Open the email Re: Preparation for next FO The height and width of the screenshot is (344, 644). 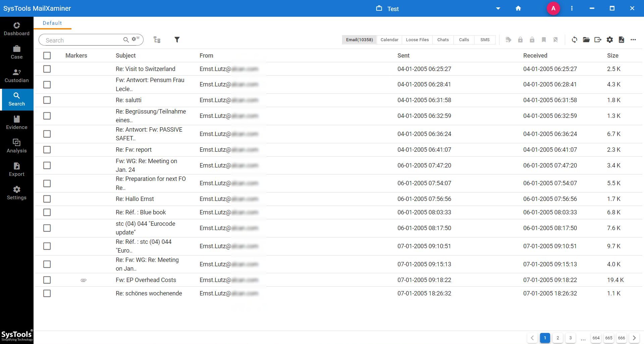point(151,183)
